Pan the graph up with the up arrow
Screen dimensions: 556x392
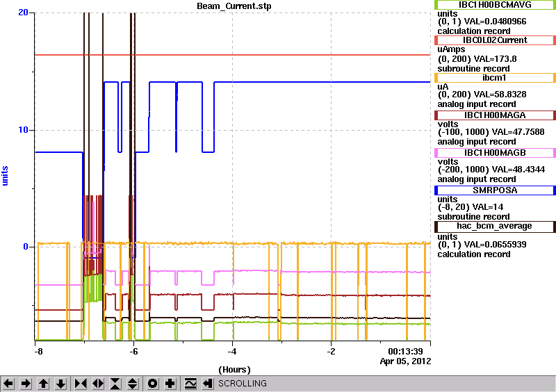pyautogui.click(x=43, y=384)
